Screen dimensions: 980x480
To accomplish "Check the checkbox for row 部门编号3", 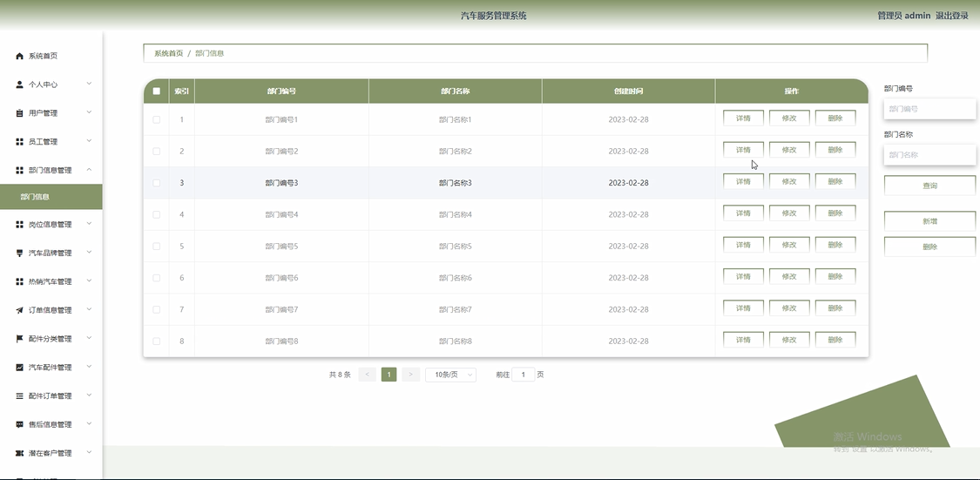I will pos(156,183).
